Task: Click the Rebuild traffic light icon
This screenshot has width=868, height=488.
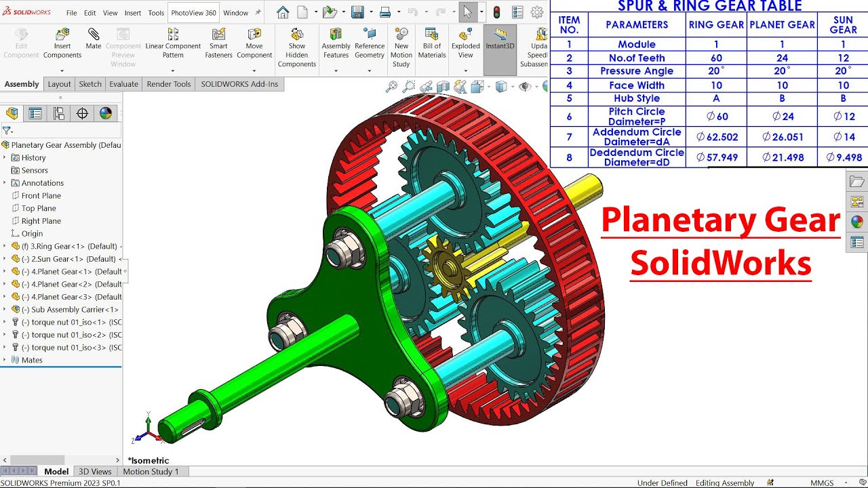Action: click(496, 12)
